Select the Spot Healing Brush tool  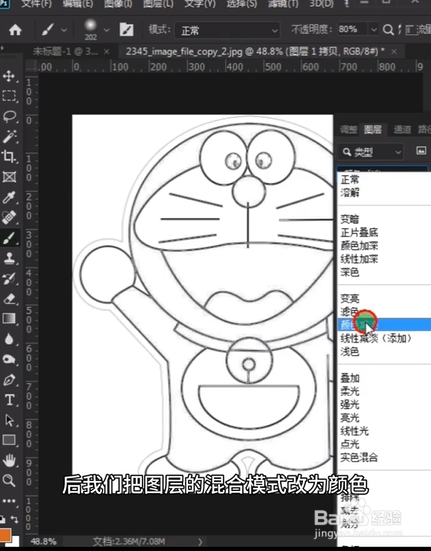click(9, 218)
